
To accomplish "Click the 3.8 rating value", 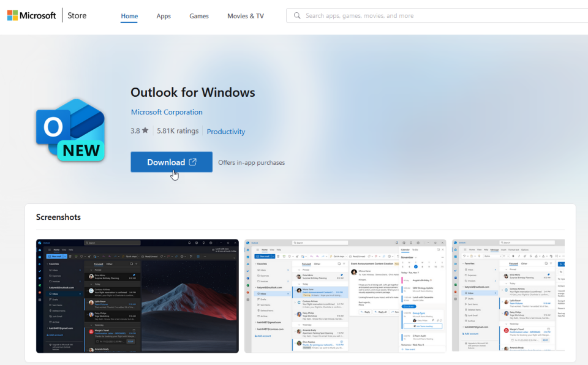I will coord(134,130).
